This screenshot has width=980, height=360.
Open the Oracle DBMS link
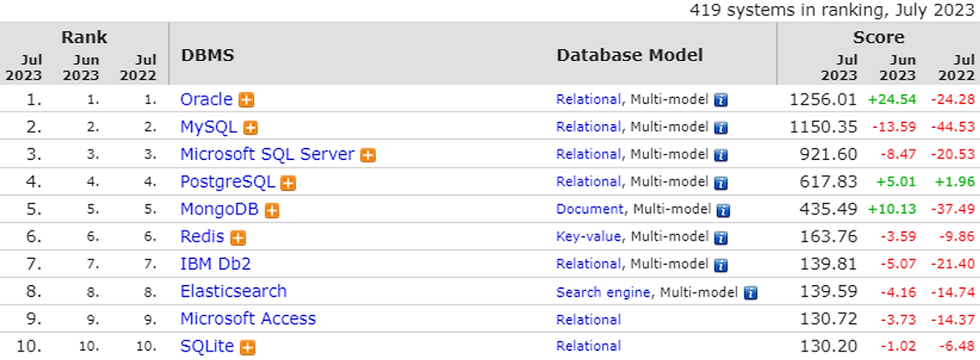coord(206,100)
